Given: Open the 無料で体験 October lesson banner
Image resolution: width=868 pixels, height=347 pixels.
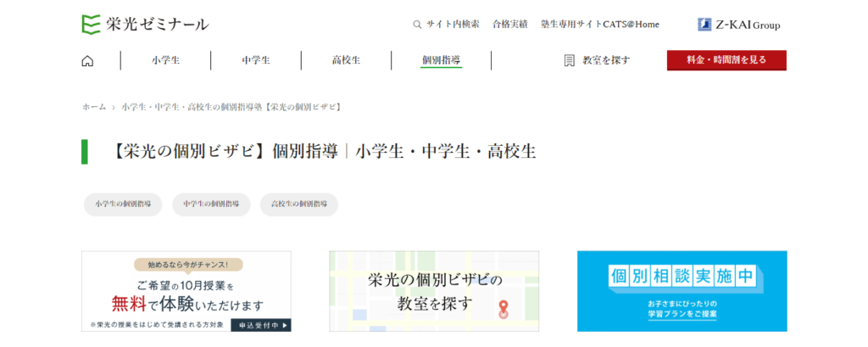Looking at the screenshot, I should pyautogui.click(x=186, y=291).
